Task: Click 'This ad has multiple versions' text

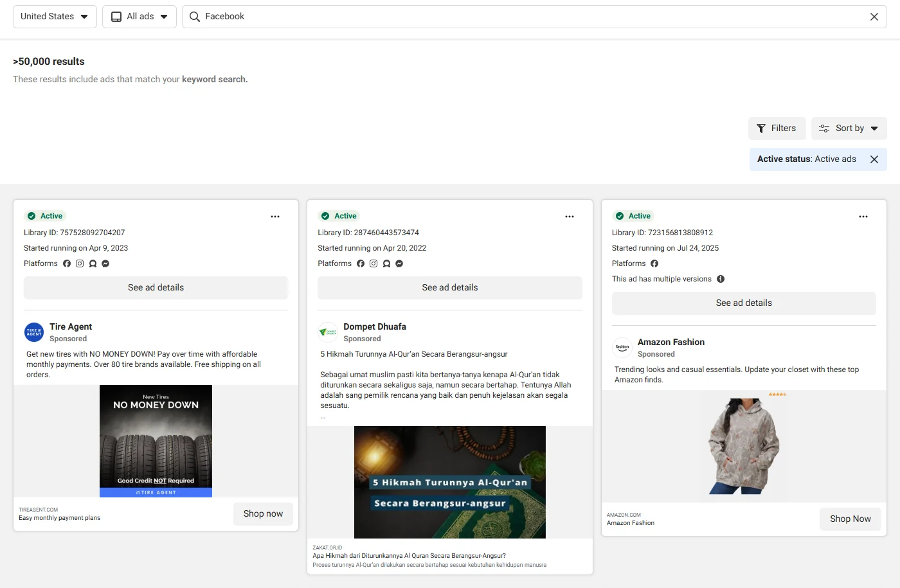Action: click(661, 279)
